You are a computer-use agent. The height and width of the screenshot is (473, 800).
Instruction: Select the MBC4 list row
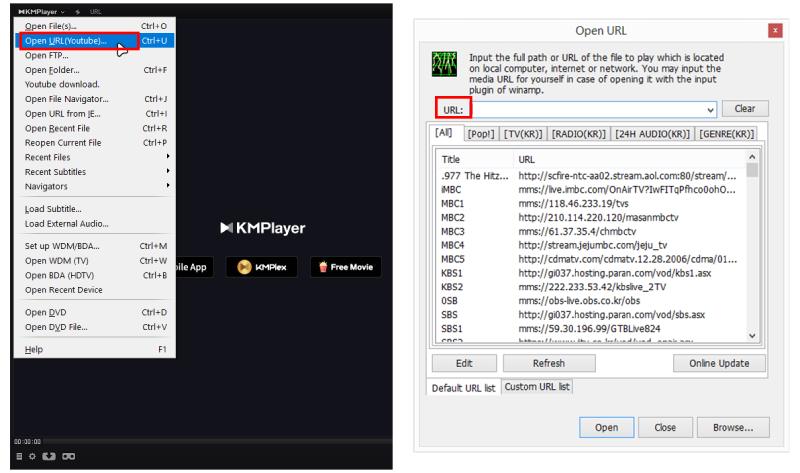click(591, 245)
